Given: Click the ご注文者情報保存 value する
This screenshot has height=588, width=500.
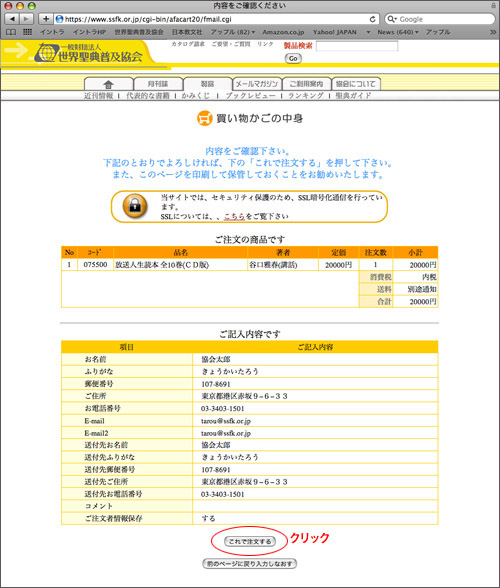Looking at the screenshot, I should point(209,518).
